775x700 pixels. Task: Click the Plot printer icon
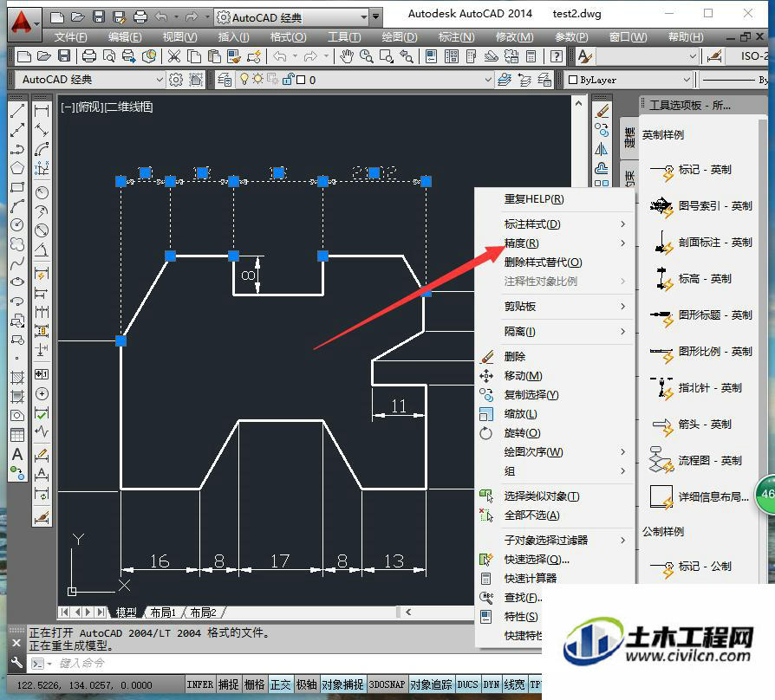click(89, 56)
